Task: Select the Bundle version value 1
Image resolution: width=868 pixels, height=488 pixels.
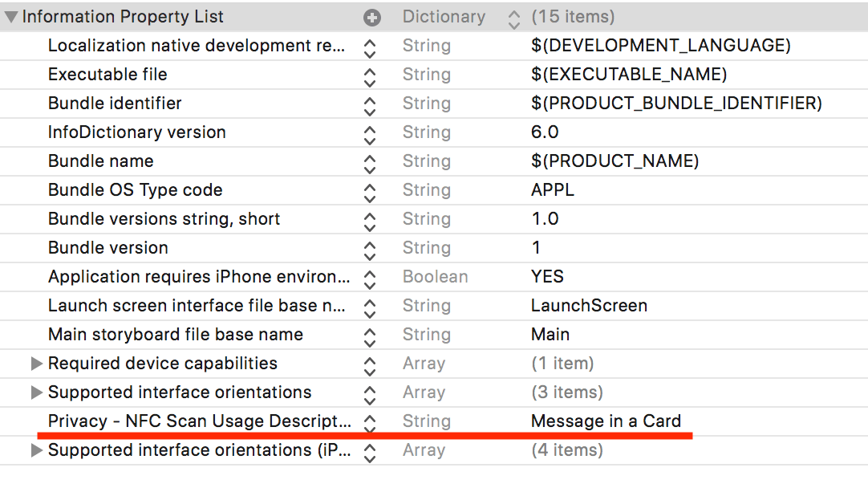Action: 536,248
